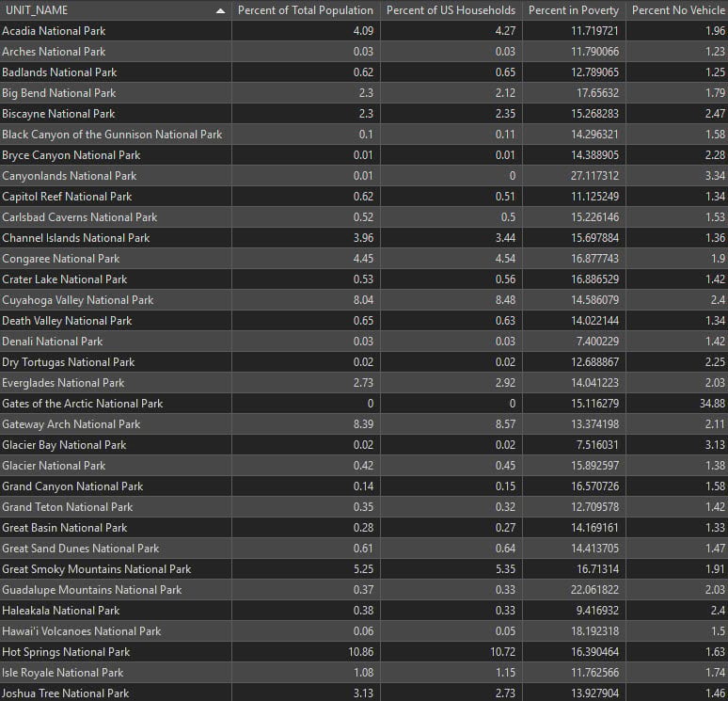Click poverty value 17.65632 for Big Bend

(597, 93)
